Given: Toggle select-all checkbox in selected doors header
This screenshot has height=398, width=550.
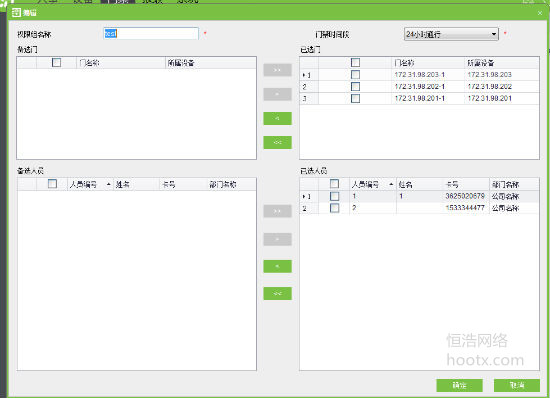Looking at the screenshot, I should [x=355, y=63].
